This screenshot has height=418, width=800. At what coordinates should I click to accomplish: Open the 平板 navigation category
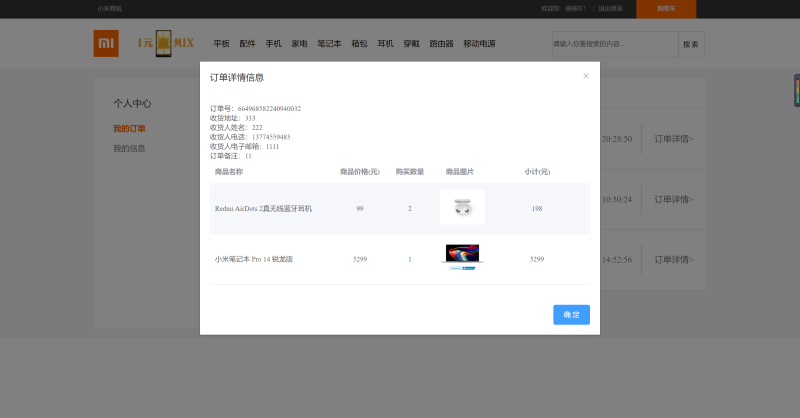(221, 44)
